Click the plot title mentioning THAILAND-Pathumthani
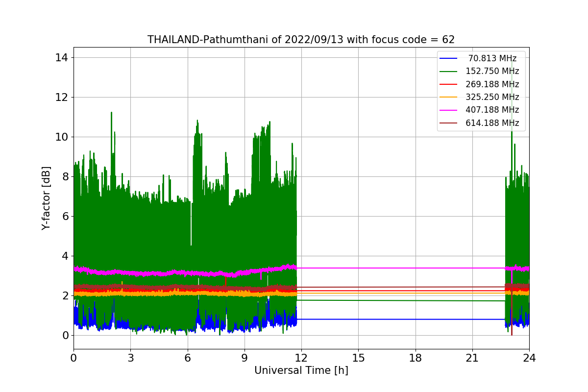The width and height of the screenshot is (588, 392). tap(301, 40)
